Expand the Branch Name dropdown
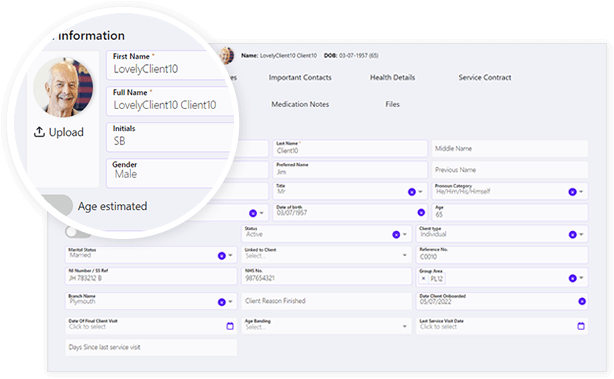The width and height of the screenshot is (614, 379). (x=231, y=302)
